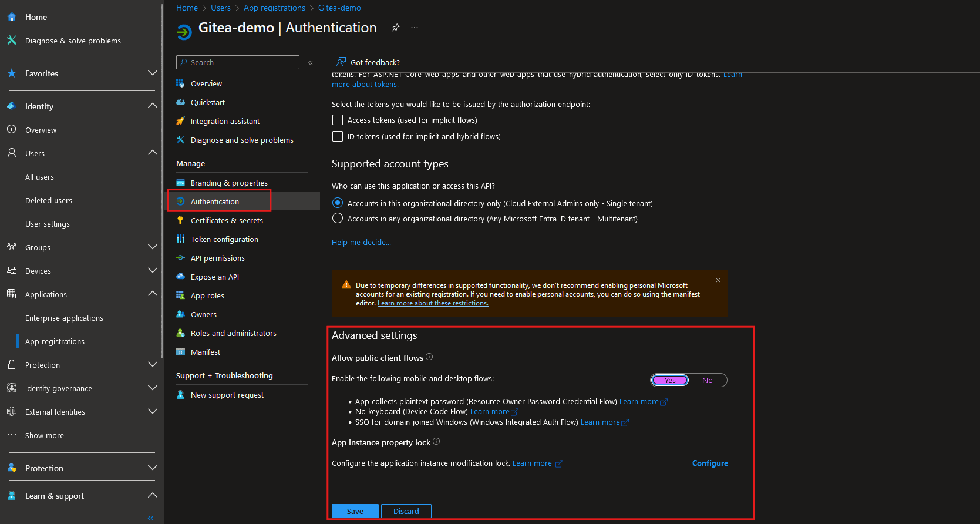Viewport: 980px width, 524px height.
Task: Set public client flows toggle to Yes
Action: [x=670, y=380]
